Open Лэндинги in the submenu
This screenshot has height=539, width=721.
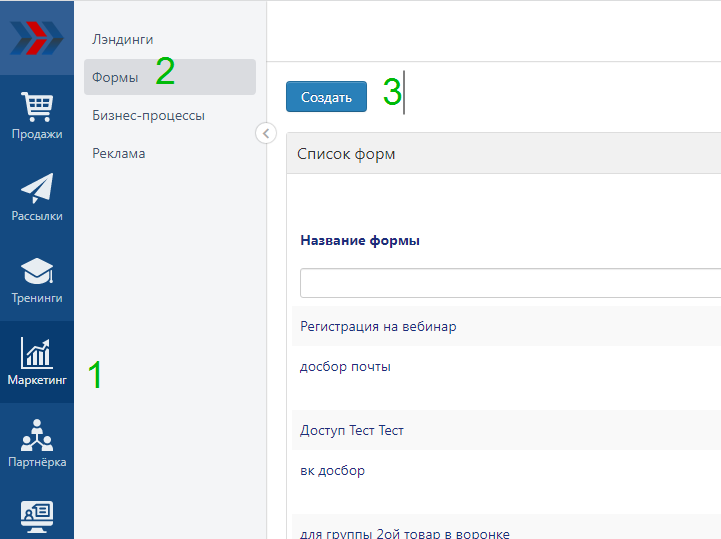(123, 39)
